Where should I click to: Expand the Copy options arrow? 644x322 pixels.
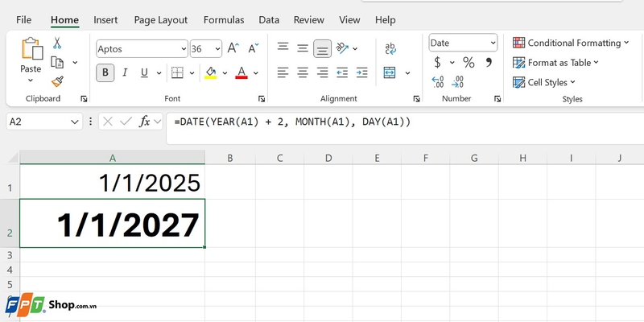(x=75, y=63)
